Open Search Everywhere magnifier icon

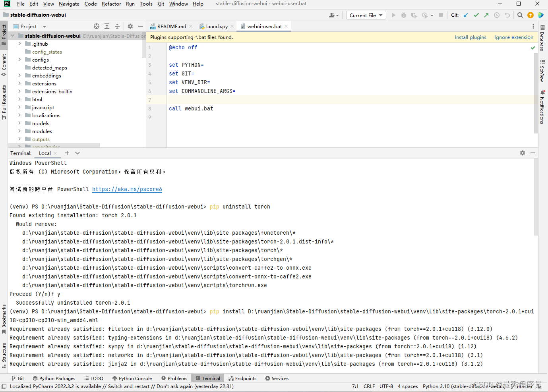520,15
